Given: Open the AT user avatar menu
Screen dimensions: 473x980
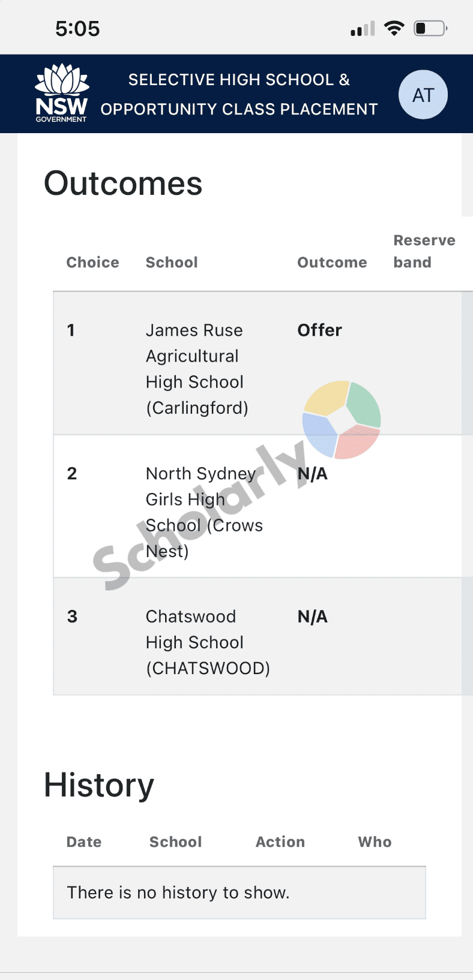Looking at the screenshot, I should click(423, 95).
